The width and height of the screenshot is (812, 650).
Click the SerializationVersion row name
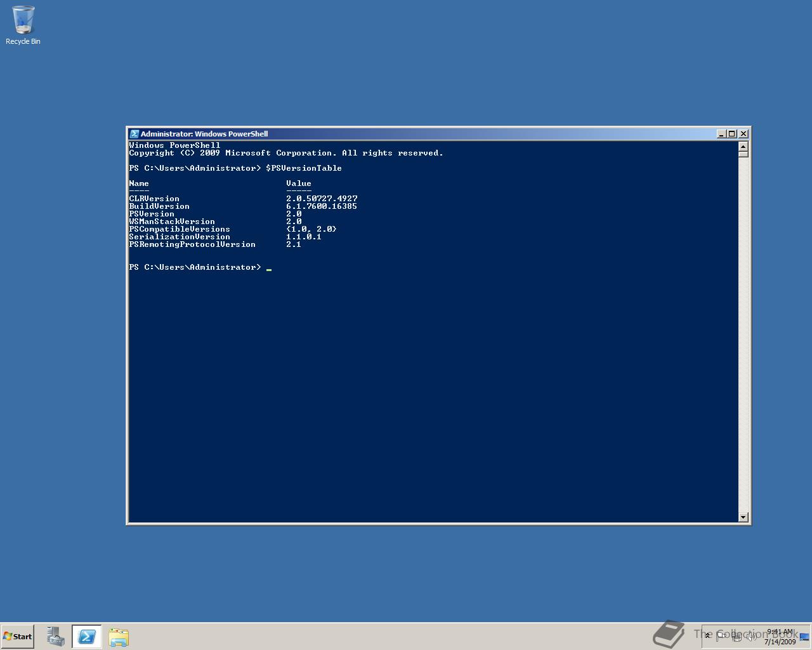pyautogui.click(x=180, y=237)
